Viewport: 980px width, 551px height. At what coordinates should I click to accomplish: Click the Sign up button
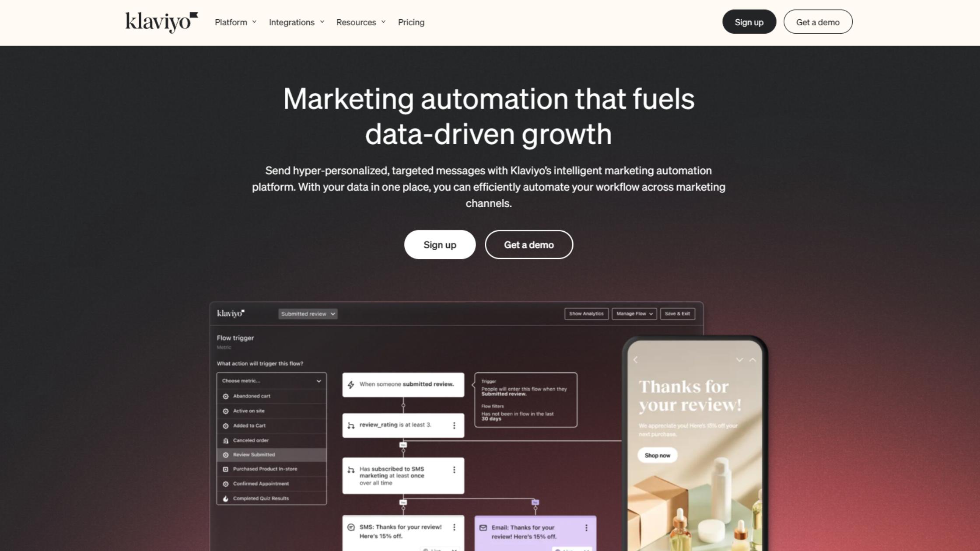749,22
